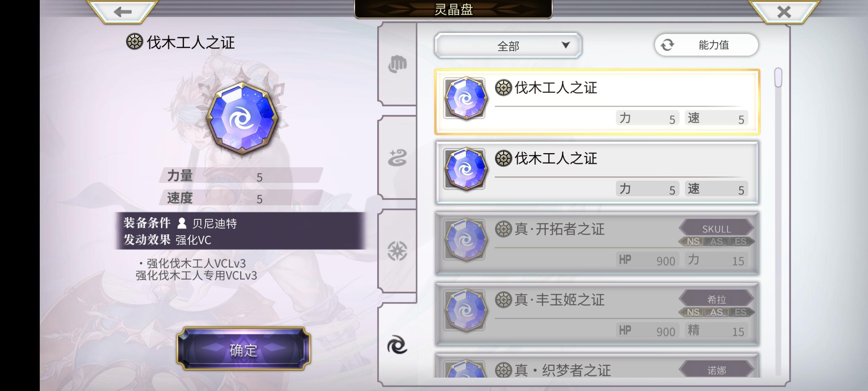Click the 全部 dropdown arrow
Image resolution: width=868 pixels, height=391 pixels.
click(x=566, y=45)
